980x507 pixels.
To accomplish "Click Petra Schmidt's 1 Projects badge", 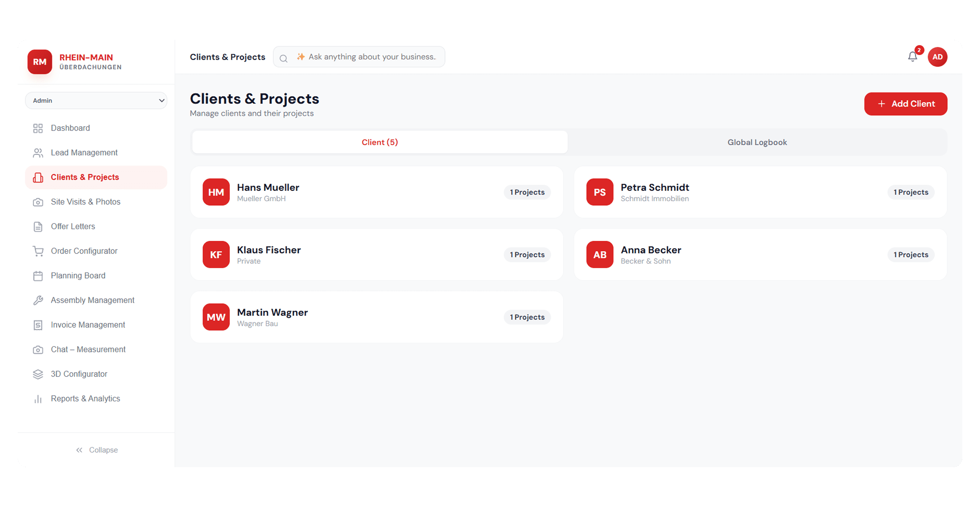I will click(x=911, y=193).
